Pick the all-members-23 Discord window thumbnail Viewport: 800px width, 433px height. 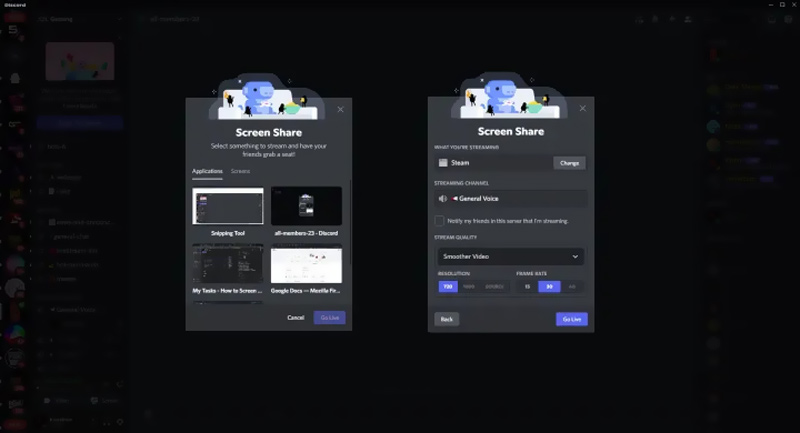306,206
